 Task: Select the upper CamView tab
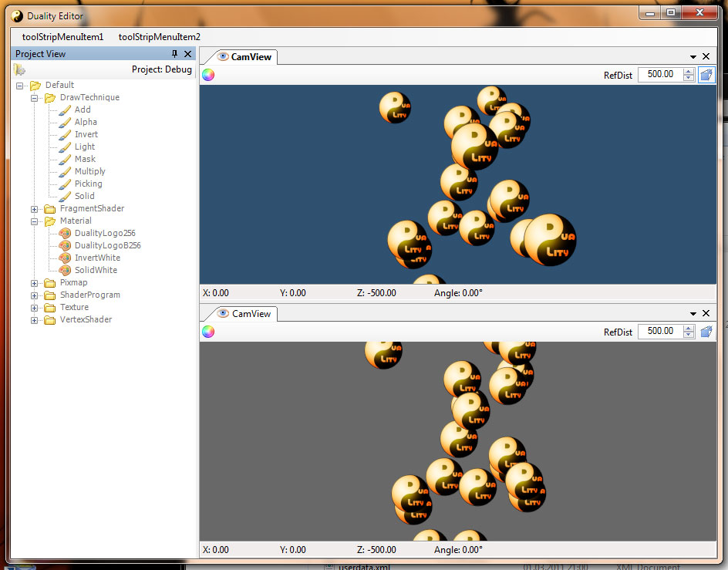point(245,57)
